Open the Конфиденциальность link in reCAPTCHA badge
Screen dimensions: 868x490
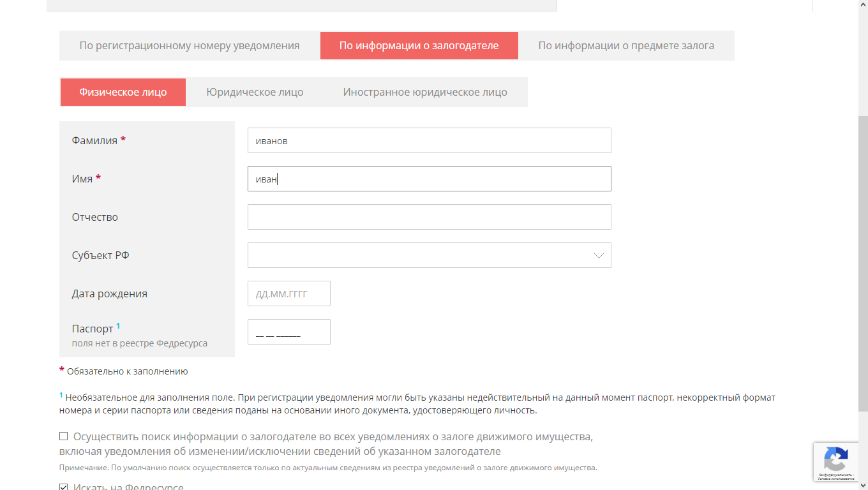835,475
